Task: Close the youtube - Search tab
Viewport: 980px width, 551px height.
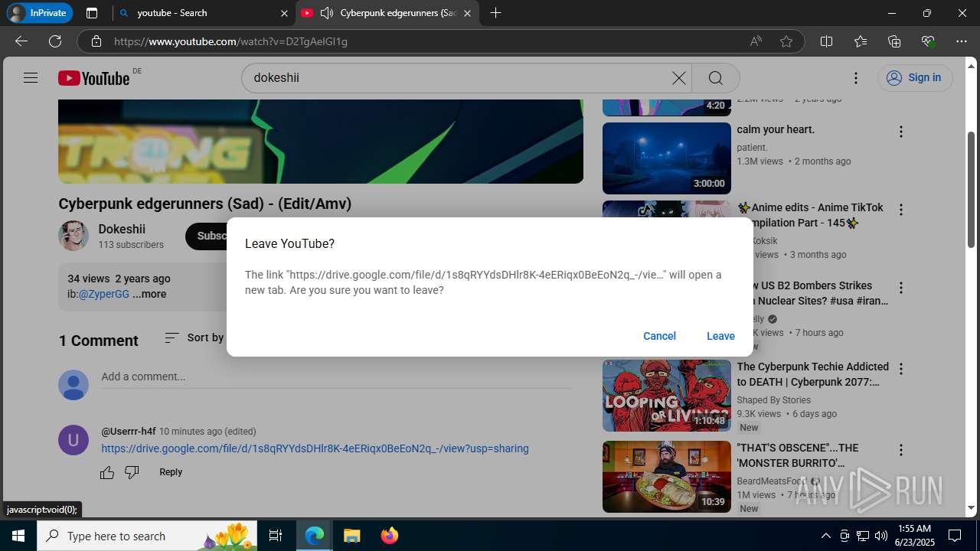Action: (284, 13)
